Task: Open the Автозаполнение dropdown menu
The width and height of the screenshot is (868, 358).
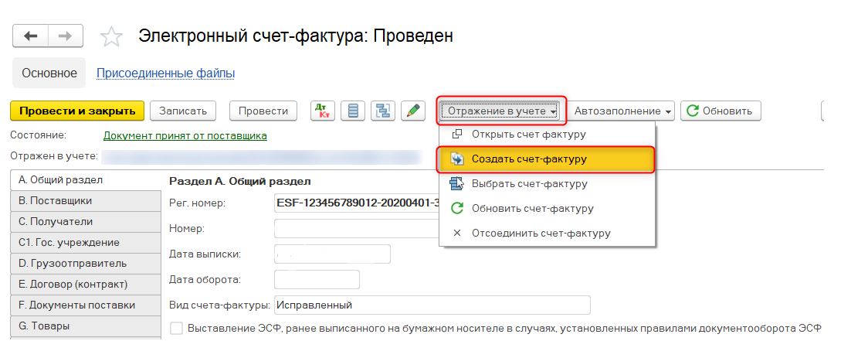Action: pos(622,111)
